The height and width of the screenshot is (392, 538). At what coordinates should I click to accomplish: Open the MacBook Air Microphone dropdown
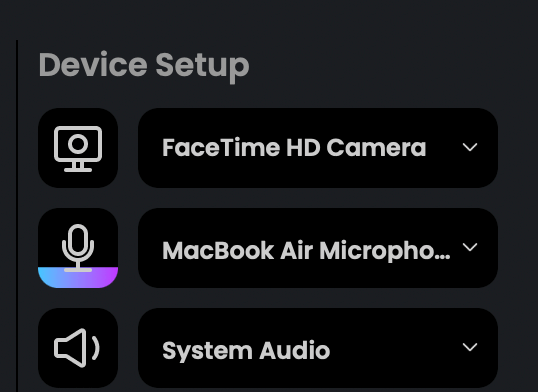pyautogui.click(x=318, y=248)
